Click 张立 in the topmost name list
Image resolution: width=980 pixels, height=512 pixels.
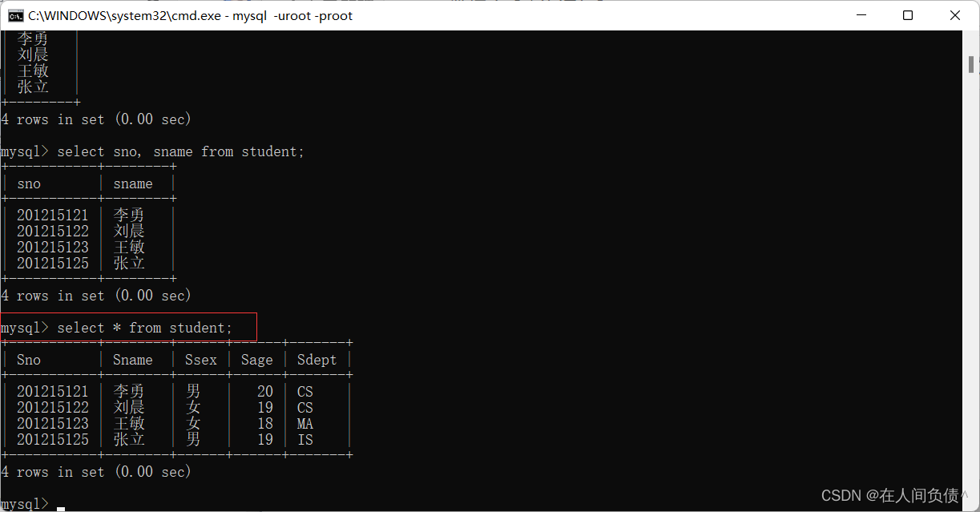point(33,87)
